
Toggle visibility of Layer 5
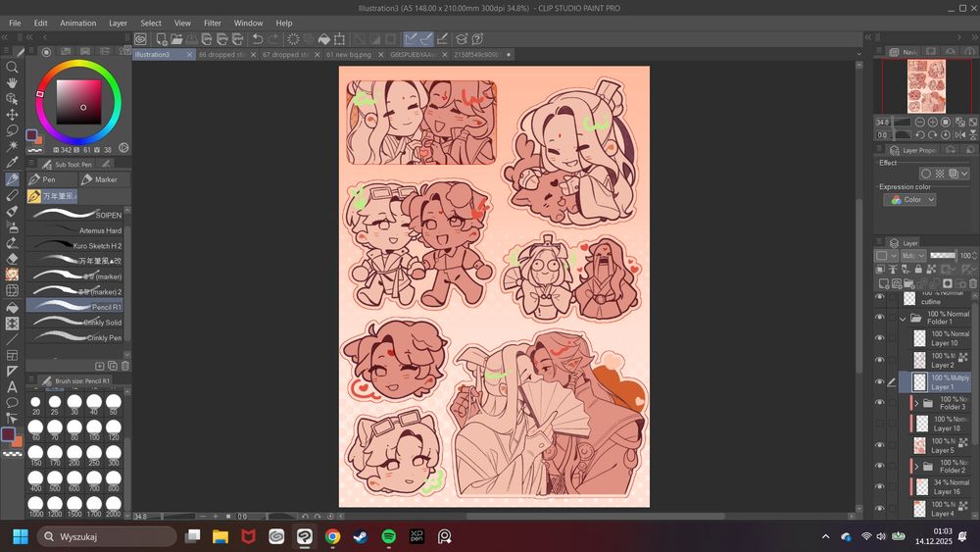click(880, 445)
